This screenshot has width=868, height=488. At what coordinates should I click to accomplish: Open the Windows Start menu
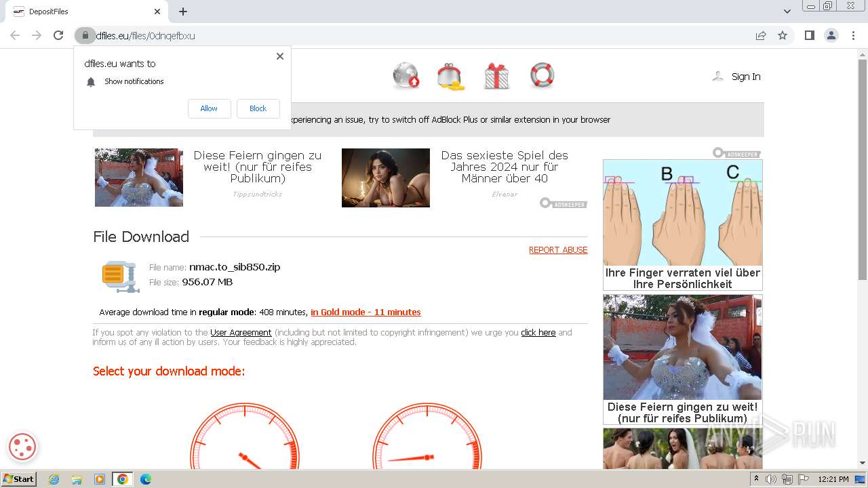click(19, 479)
